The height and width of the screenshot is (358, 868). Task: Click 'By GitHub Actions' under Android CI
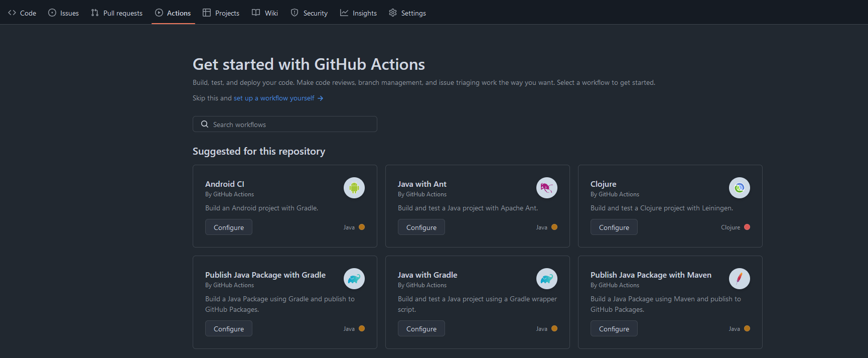click(229, 194)
